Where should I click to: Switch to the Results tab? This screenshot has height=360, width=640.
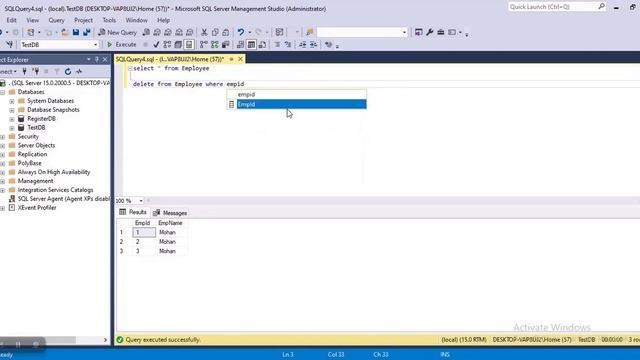click(133, 212)
